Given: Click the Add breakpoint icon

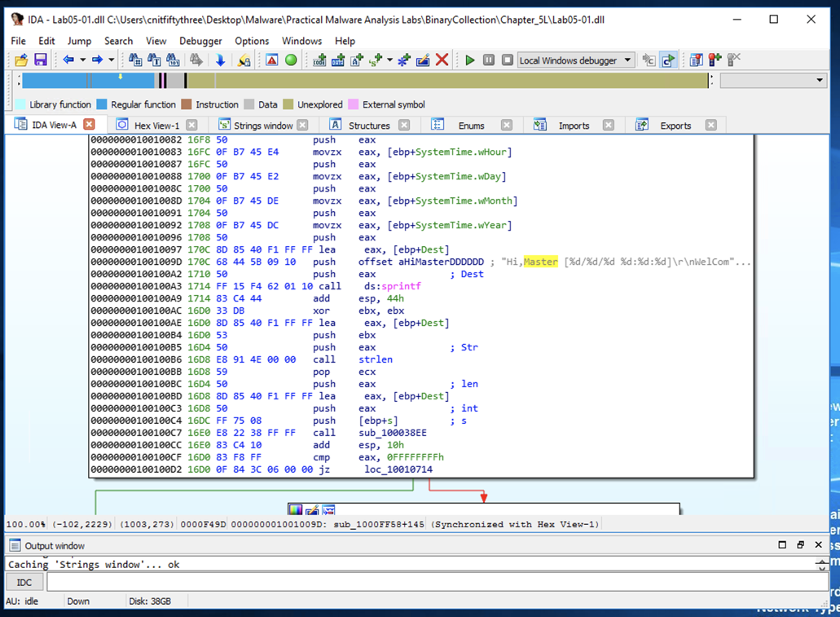Looking at the screenshot, I should pyautogui.click(x=715, y=60).
